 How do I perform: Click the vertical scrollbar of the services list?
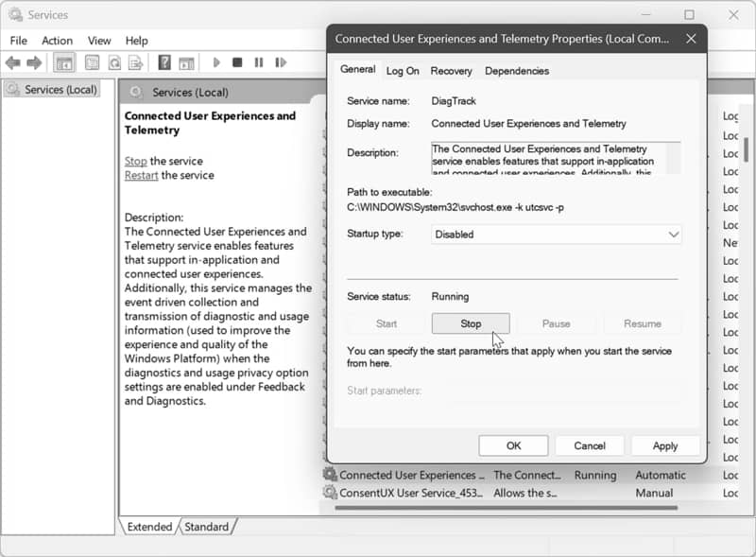[x=746, y=149]
